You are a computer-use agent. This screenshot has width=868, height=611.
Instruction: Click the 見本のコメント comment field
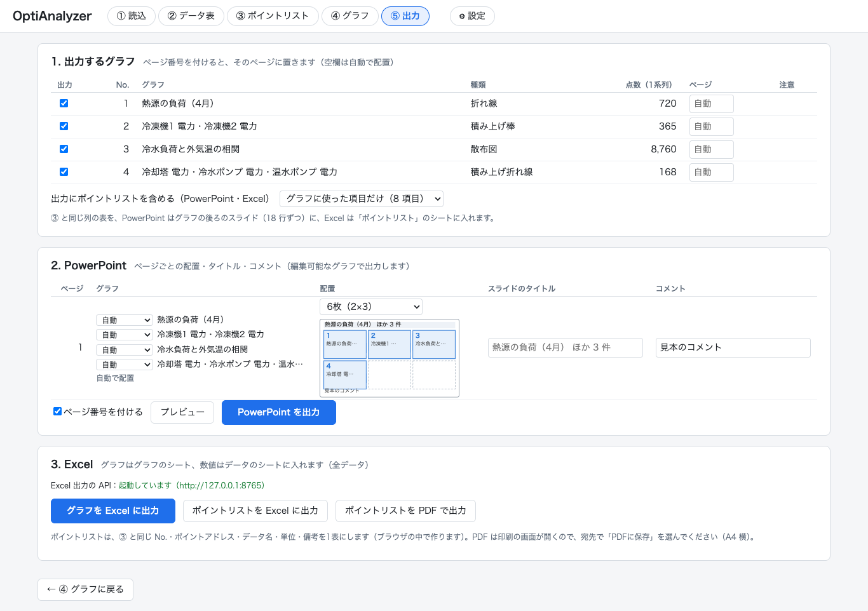(733, 347)
